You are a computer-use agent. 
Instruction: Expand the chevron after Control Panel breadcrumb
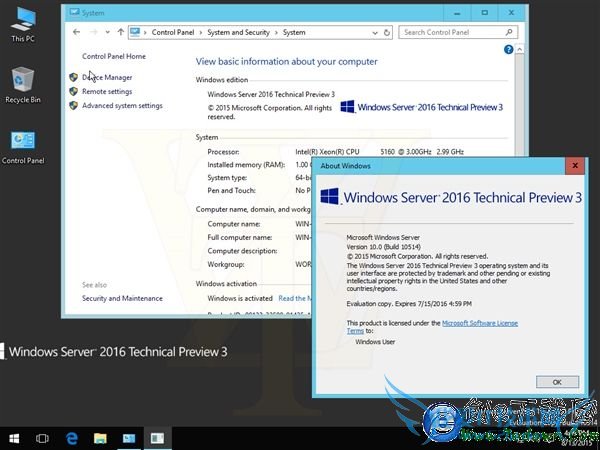click(x=201, y=33)
